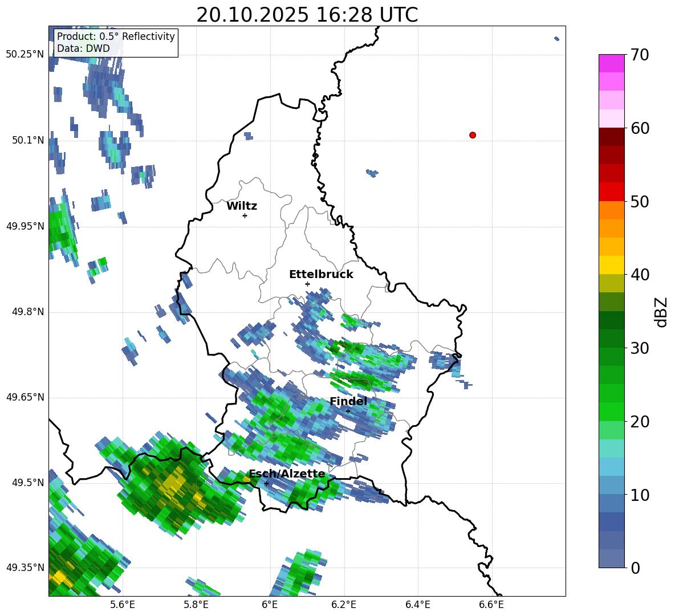
Task: Click the red dot marker on map
Action: [x=473, y=135]
